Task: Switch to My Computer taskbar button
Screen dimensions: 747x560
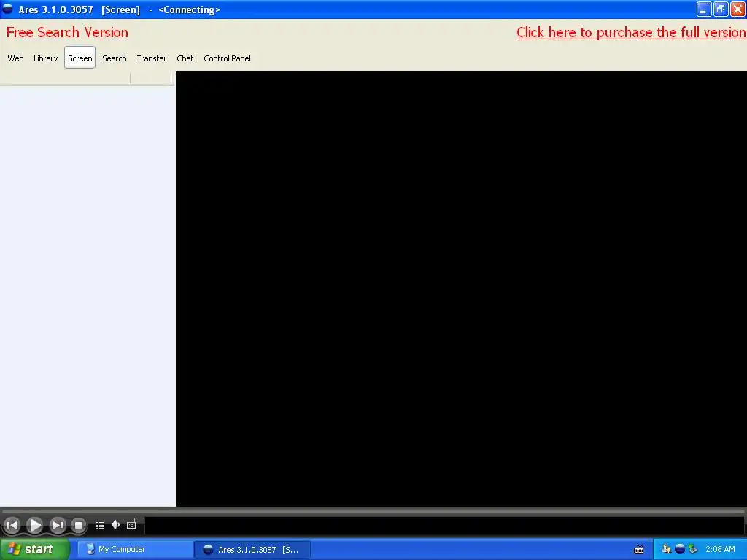Action: point(135,550)
